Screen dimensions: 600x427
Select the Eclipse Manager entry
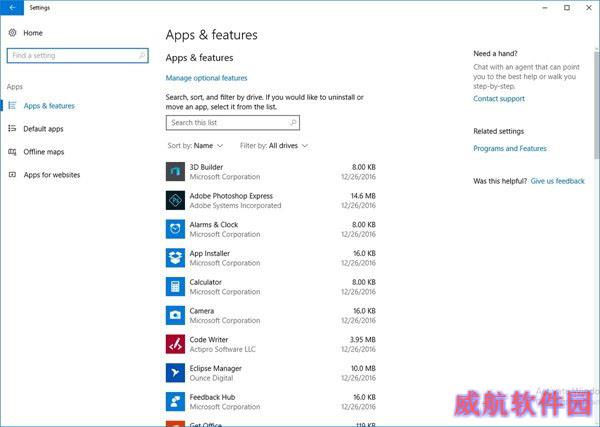pyautogui.click(x=271, y=373)
